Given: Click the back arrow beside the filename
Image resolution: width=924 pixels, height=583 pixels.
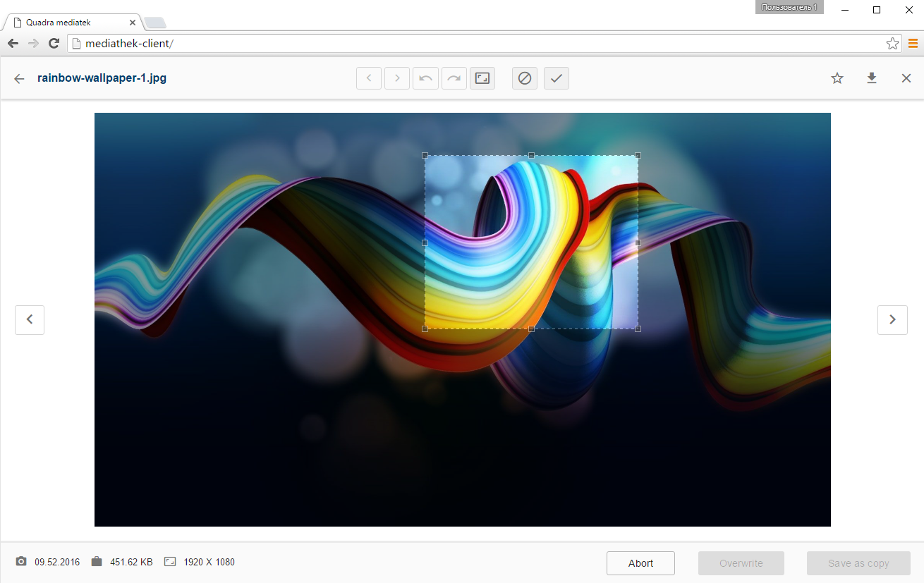Looking at the screenshot, I should click(x=19, y=78).
